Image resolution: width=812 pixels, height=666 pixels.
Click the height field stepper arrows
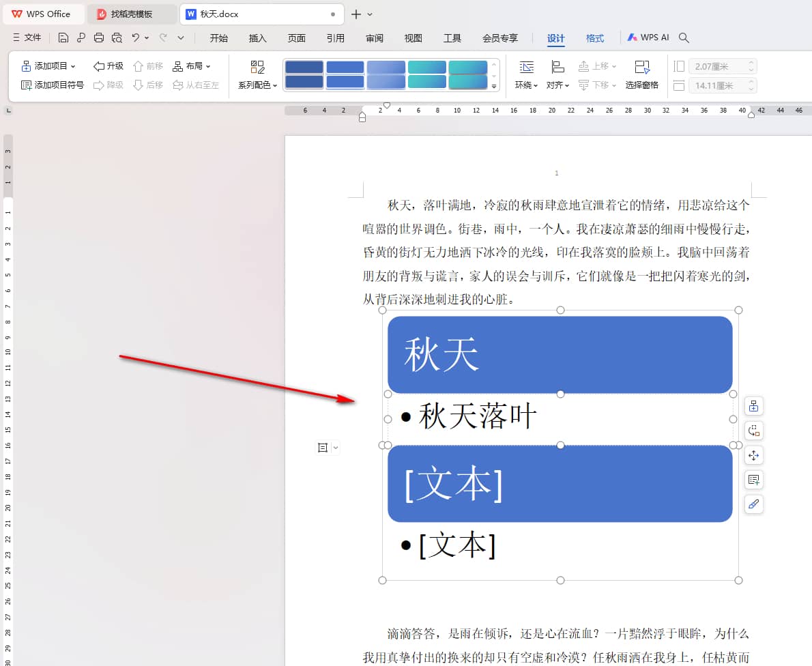tap(751, 66)
